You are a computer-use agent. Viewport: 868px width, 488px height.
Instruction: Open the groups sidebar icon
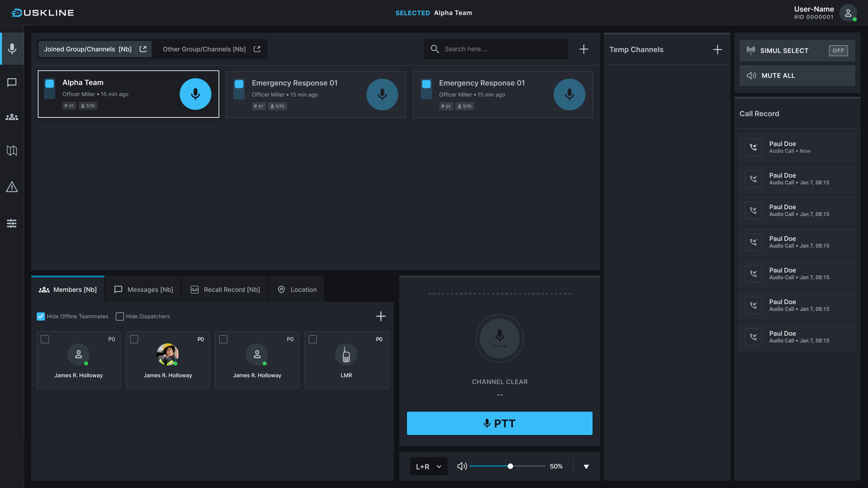click(x=12, y=117)
